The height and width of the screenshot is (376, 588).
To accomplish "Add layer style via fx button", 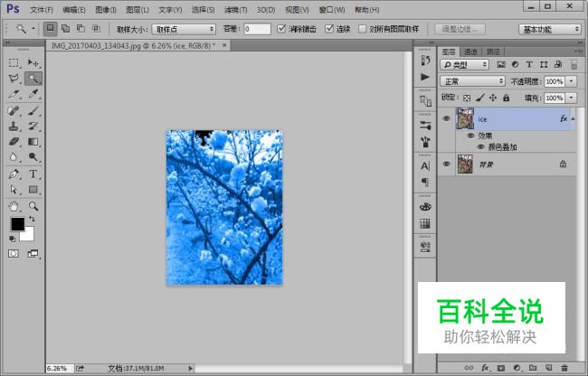I will (x=485, y=368).
